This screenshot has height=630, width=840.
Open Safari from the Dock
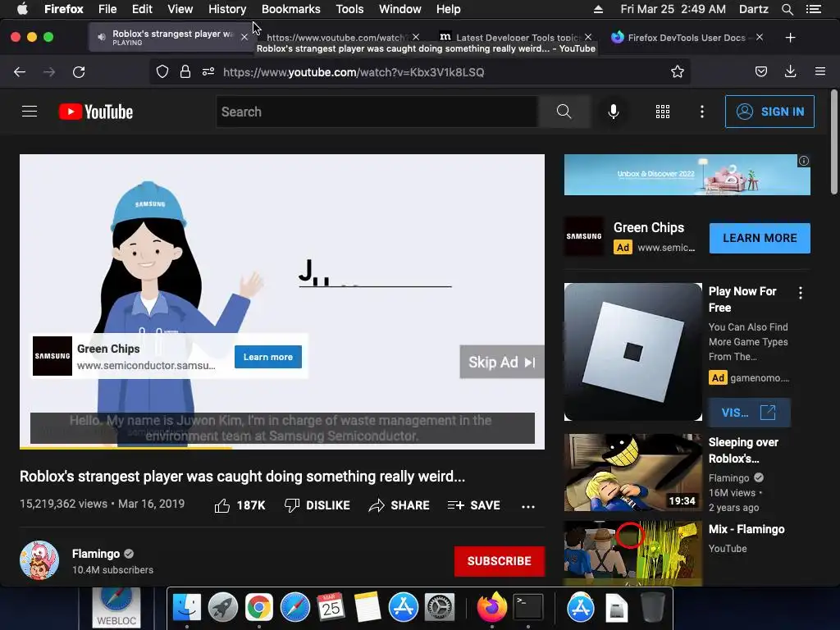tap(295, 608)
